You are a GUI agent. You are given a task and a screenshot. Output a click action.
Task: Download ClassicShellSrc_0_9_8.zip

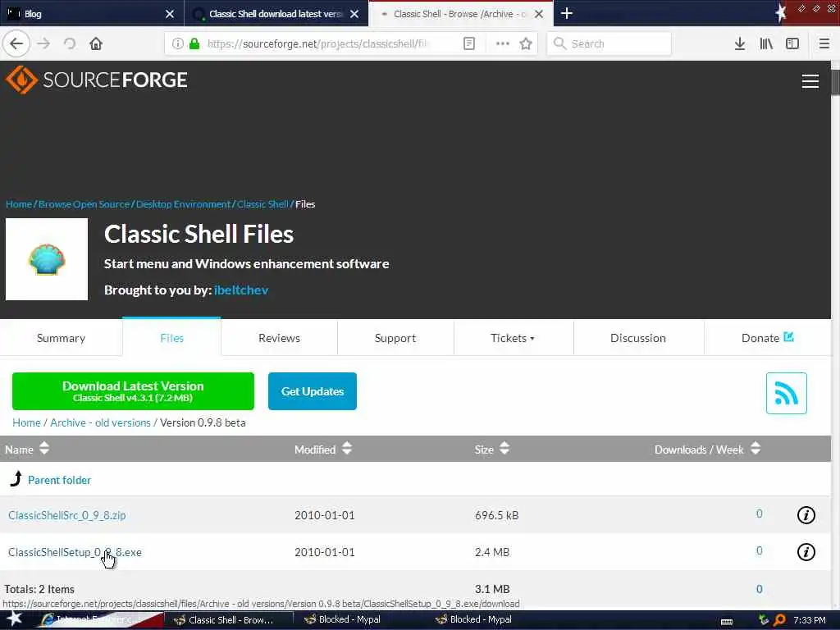(x=67, y=515)
